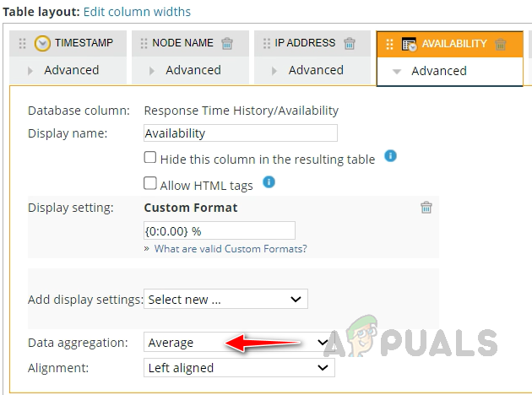Click the Availability column drag handle
Screen dimensions: 532x395
(389, 44)
